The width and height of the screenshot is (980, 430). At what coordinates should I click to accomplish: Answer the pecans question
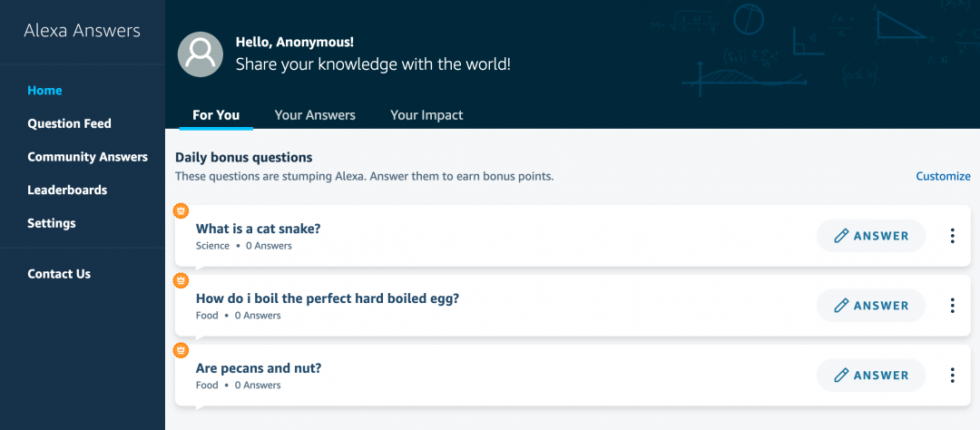click(x=871, y=376)
